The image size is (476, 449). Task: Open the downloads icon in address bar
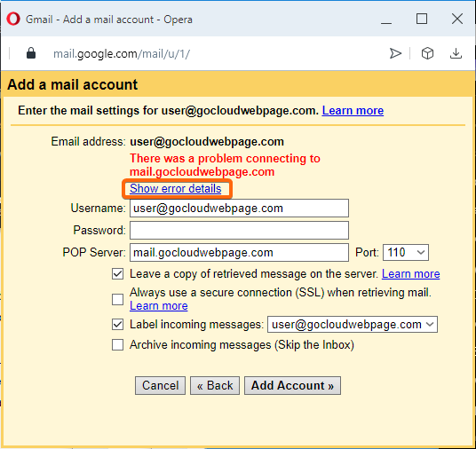click(x=456, y=53)
